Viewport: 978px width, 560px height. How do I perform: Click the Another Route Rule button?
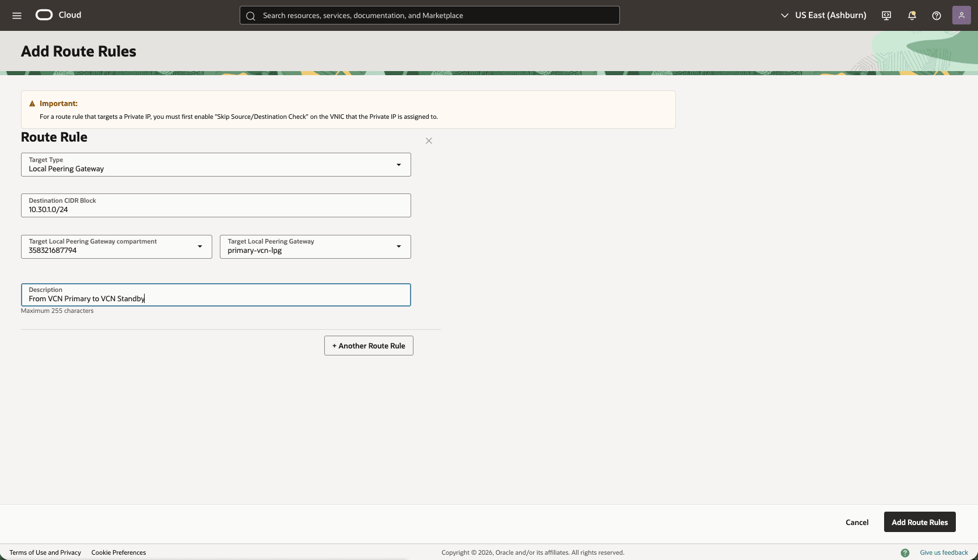click(368, 346)
